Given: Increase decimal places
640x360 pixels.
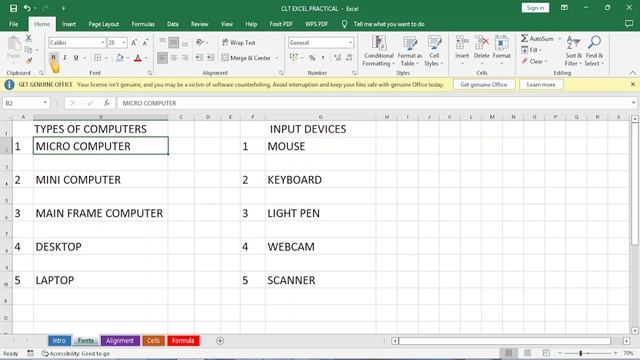Looking at the screenshot, I should [x=337, y=58].
